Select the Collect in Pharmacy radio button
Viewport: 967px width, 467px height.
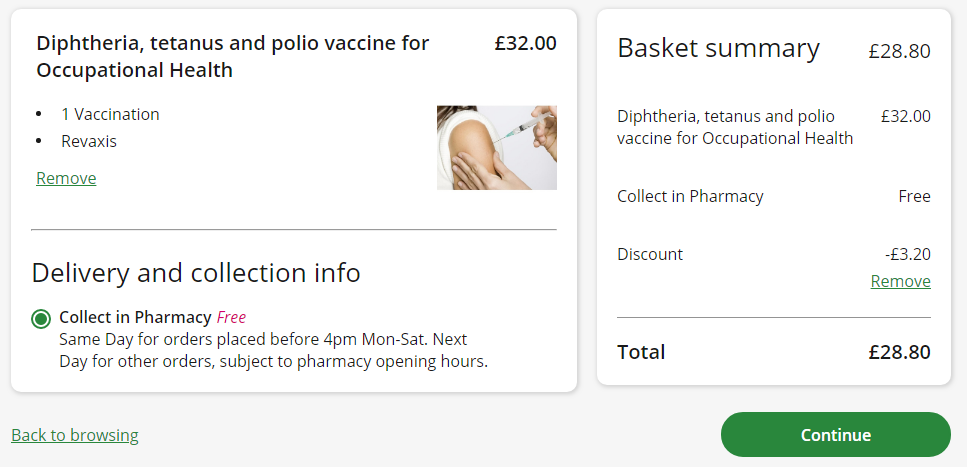click(41, 319)
